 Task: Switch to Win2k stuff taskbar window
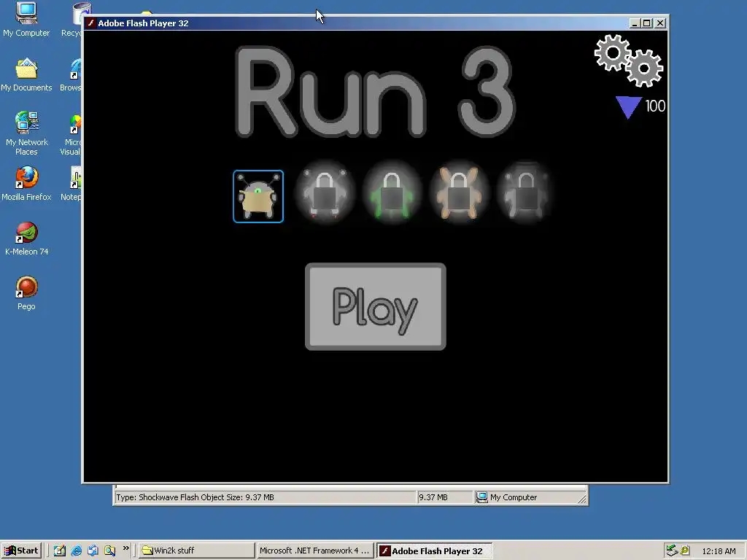197,551
